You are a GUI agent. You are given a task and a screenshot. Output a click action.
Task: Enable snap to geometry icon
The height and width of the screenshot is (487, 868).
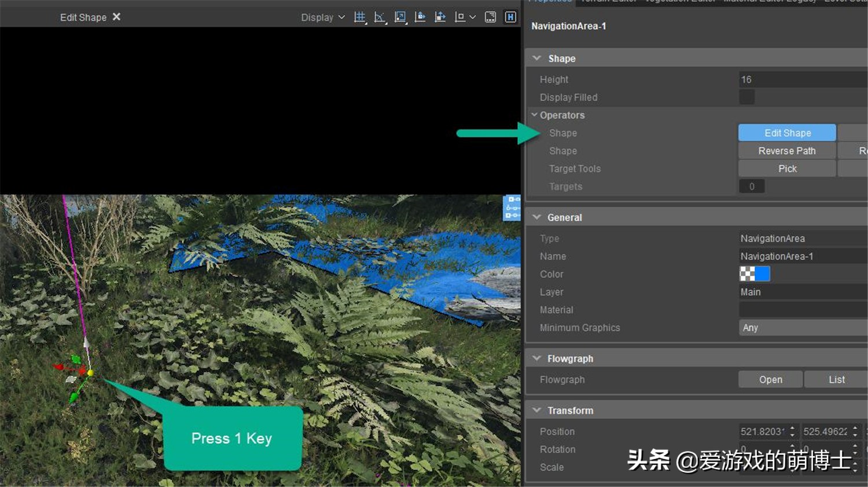pyautogui.click(x=440, y=17)
